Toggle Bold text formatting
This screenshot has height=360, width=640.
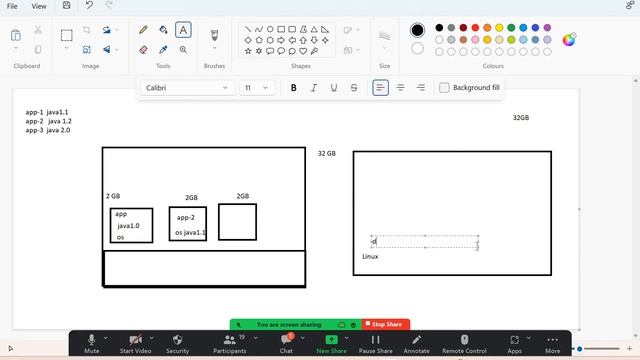tap(293, 88)
